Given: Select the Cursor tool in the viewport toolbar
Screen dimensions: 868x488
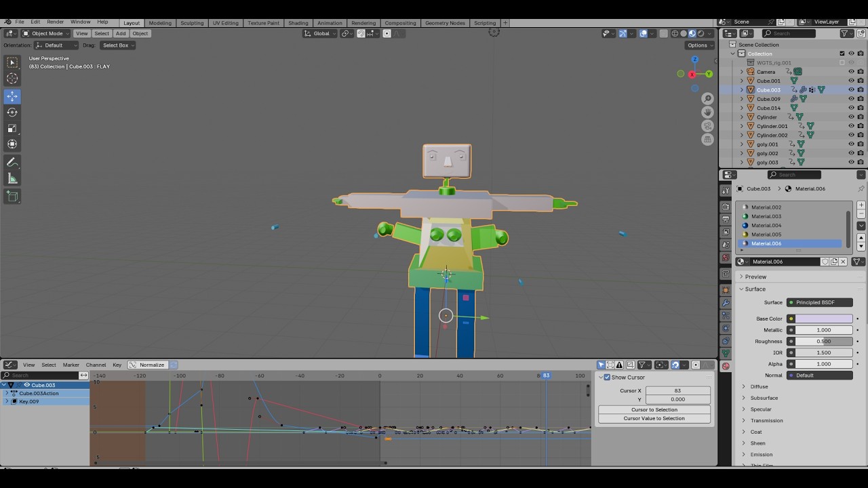Looking at the screenshot, I should [12, 79].
